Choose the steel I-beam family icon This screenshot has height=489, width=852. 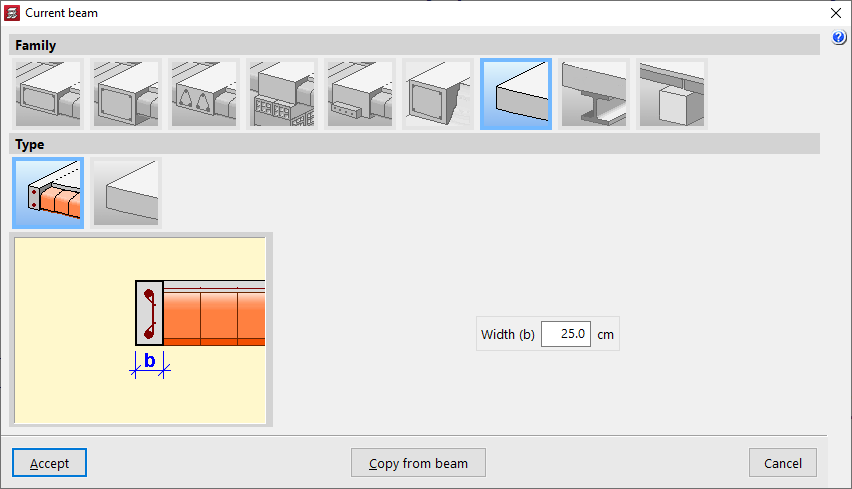(593, 94)
